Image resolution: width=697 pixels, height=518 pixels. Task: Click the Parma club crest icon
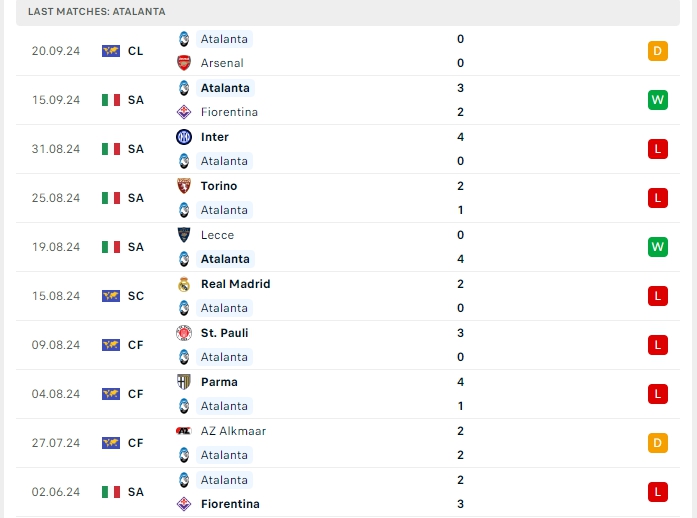(x=184, y=382)
